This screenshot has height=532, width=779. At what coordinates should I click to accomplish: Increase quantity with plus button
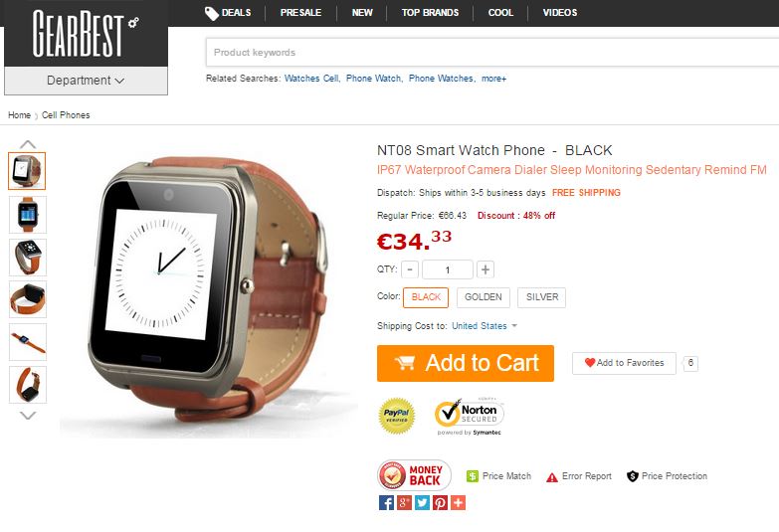pos(486,269)
